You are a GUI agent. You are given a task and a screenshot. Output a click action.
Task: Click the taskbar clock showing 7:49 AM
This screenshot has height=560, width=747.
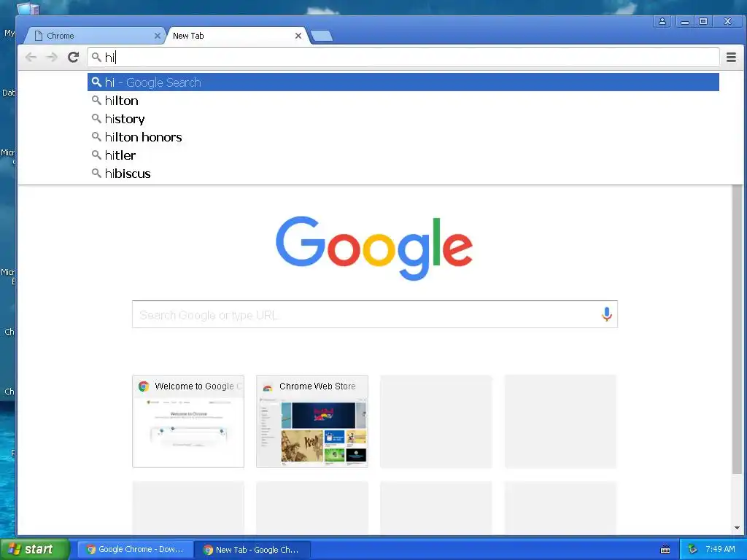point(720,549)
